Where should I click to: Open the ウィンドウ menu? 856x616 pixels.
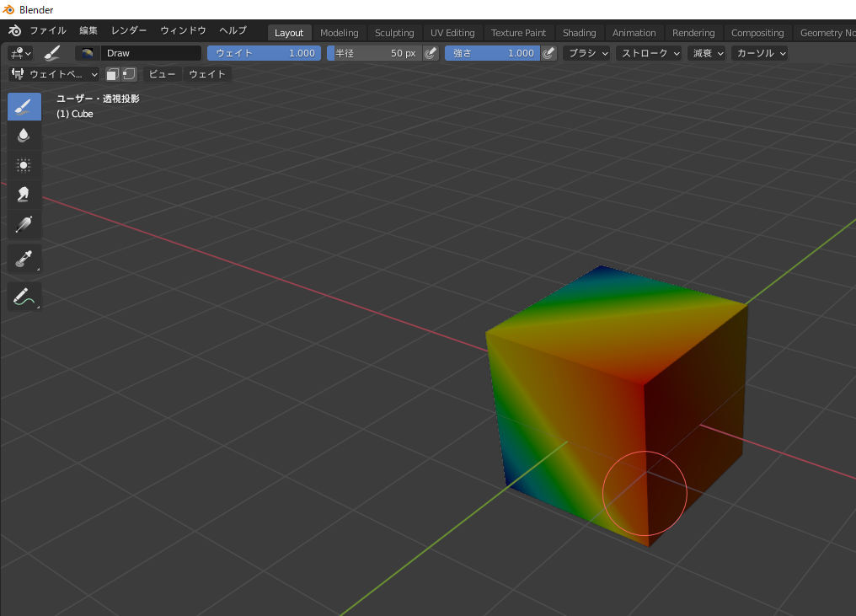coord(183,30)
